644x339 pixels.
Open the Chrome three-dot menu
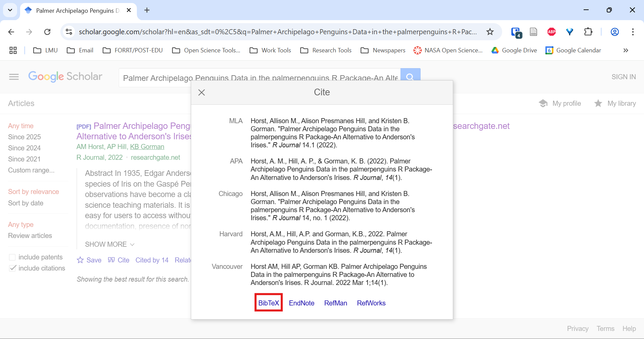tap(633, 32)
